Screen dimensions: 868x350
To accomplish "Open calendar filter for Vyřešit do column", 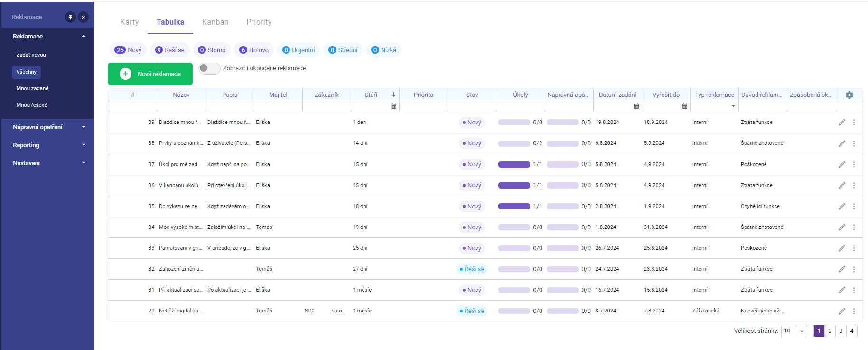I will [685, 106].
